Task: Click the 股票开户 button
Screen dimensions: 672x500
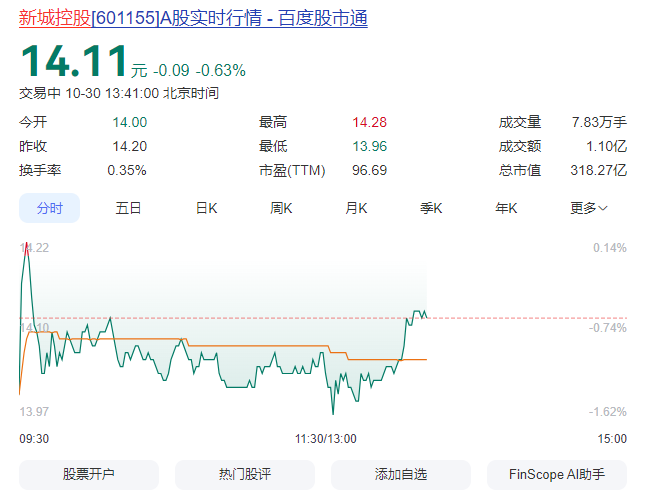Action: (89, 474)
